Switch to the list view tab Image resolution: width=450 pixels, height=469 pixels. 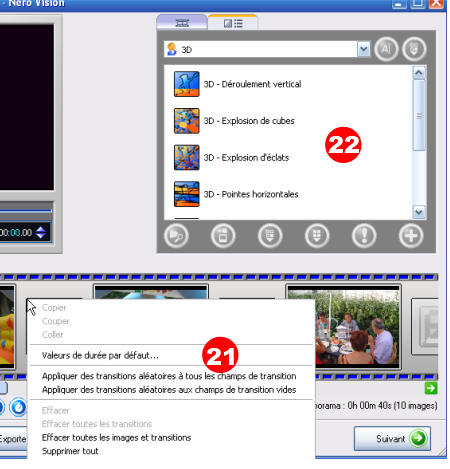tap(233, 23)
